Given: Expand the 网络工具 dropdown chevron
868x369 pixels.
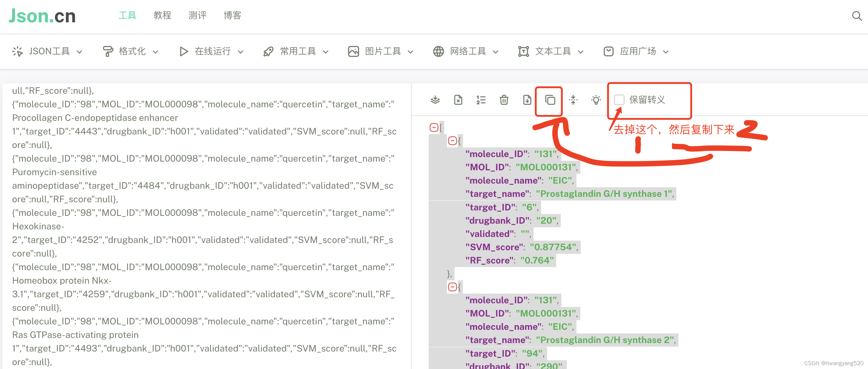Looking at the screenshot, I should tap(495, 52).
